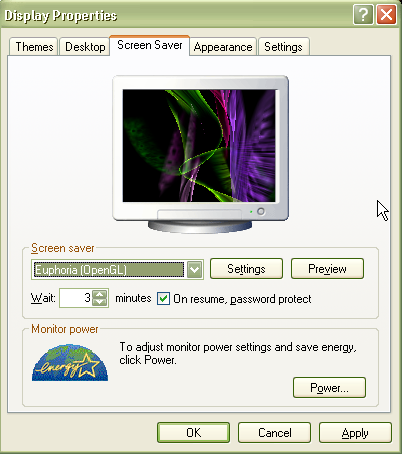This screenshot has width=402, height=454.
Task: Increase the wait time with the up arrow
Action: (100, 294)
